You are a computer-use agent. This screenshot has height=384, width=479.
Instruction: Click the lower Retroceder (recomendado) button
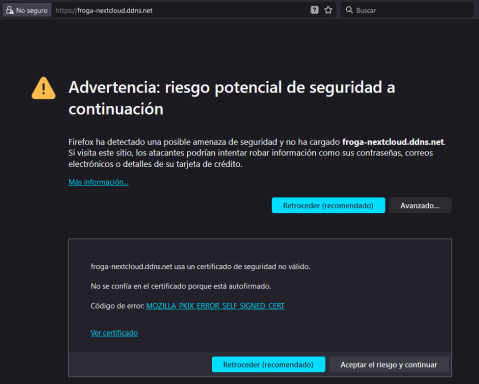click(x=268, y=364)
